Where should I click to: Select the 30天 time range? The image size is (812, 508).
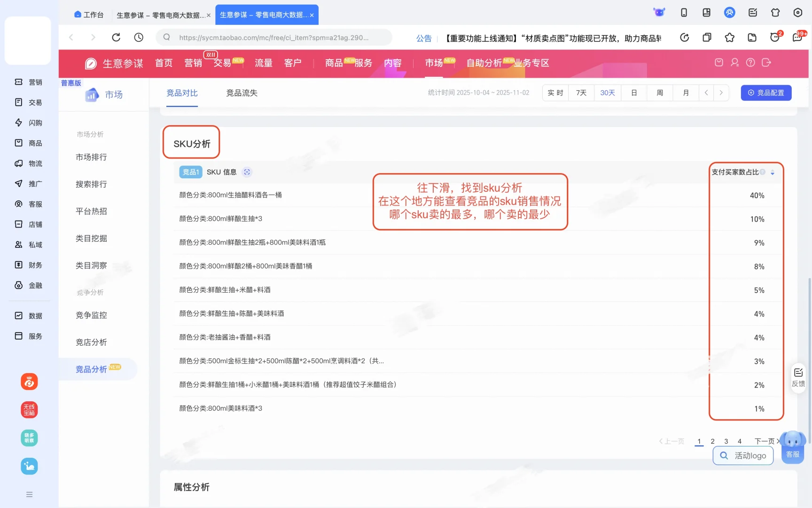coord(608,93)
